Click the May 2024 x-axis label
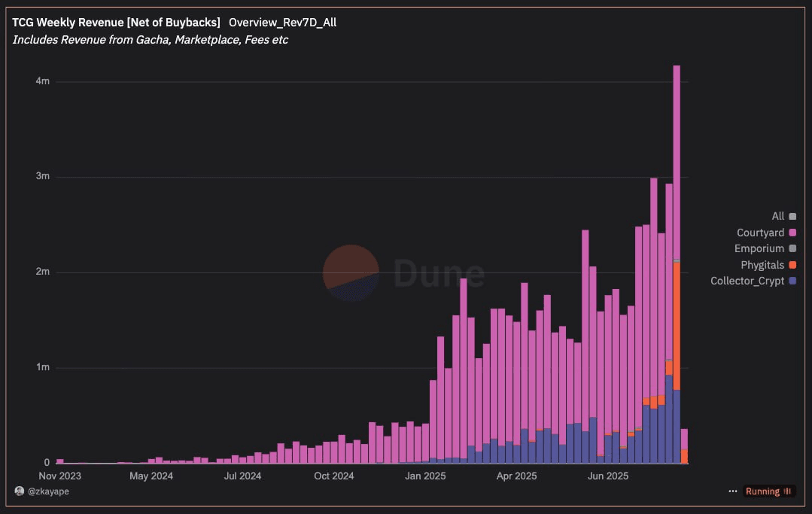The image size is (812, 514). pyautogui.click(x=151, y=476)
